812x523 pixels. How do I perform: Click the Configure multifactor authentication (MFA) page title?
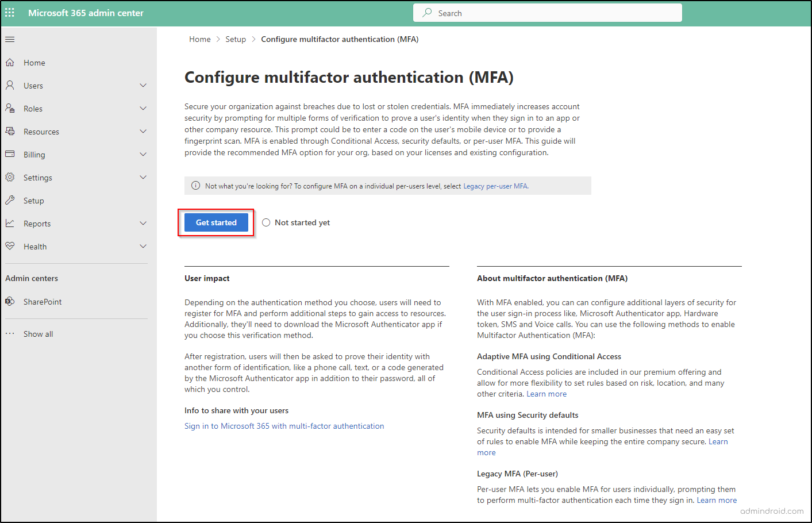coord(349,78)
